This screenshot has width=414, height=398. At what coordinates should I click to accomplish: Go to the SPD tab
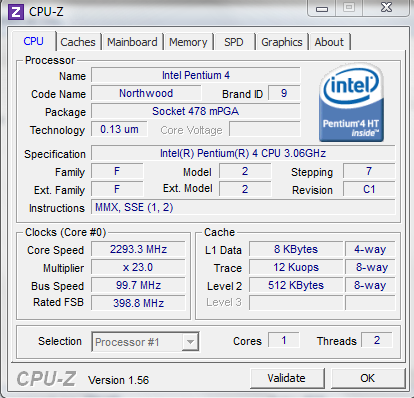click(234, 42)
